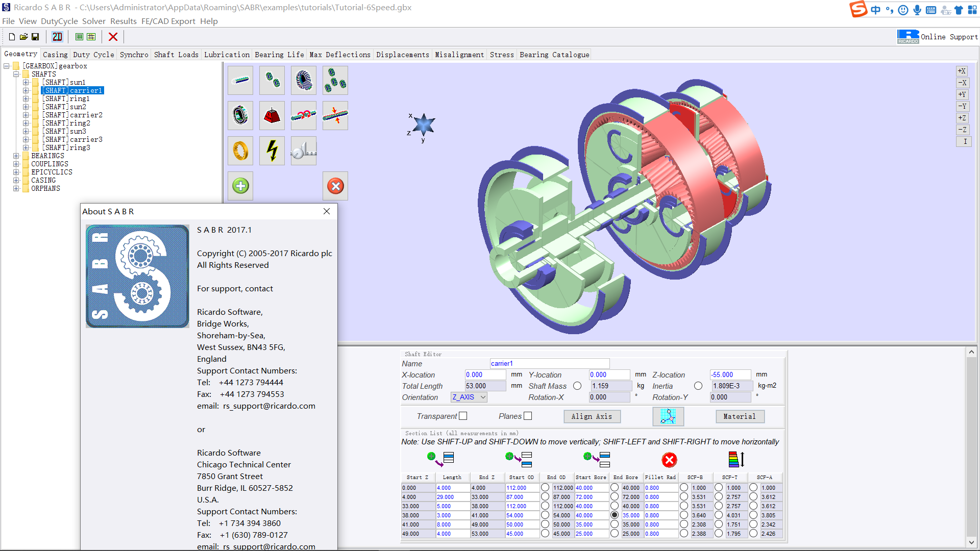Select End OD radio in the 87.000 row
This screenshot has height=551, width=980.
coord(545,497)
